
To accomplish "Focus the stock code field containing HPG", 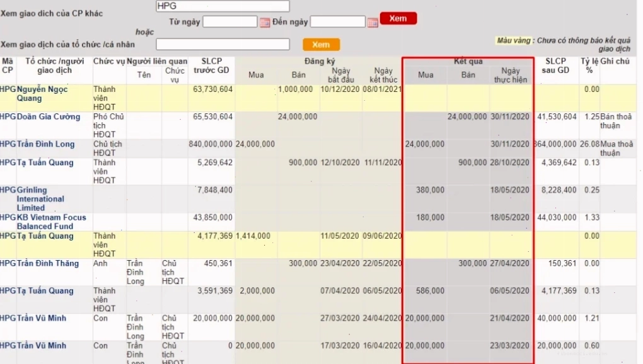I will pyautogui.click(x=223, y=6).
